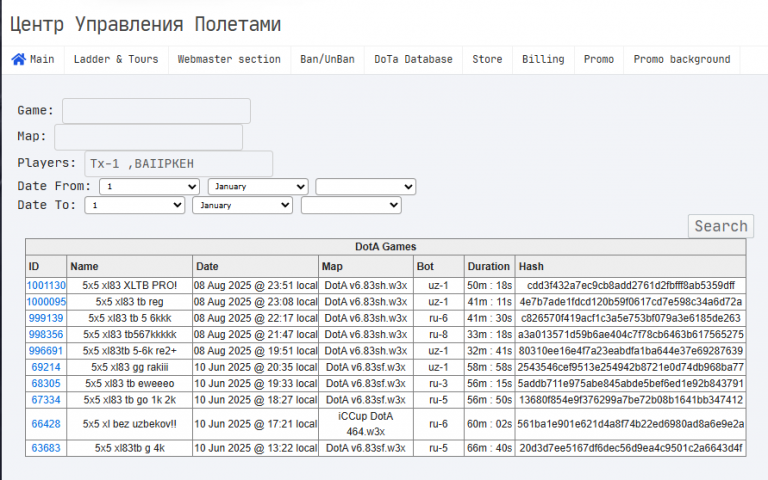This screenshot has height=480, width=768.
Task: Select game name '5x5 xl83 tb 5 6kkk'
Action: [130, 318]
